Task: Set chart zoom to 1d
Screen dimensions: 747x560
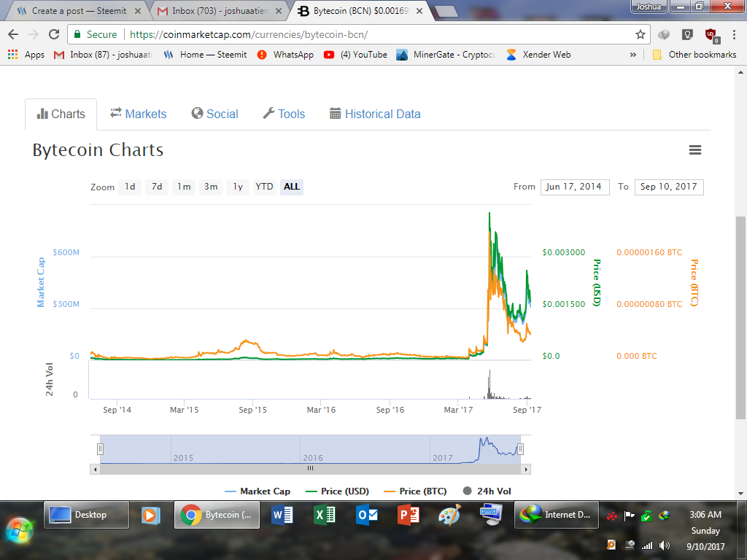Action: coord(130,187)
